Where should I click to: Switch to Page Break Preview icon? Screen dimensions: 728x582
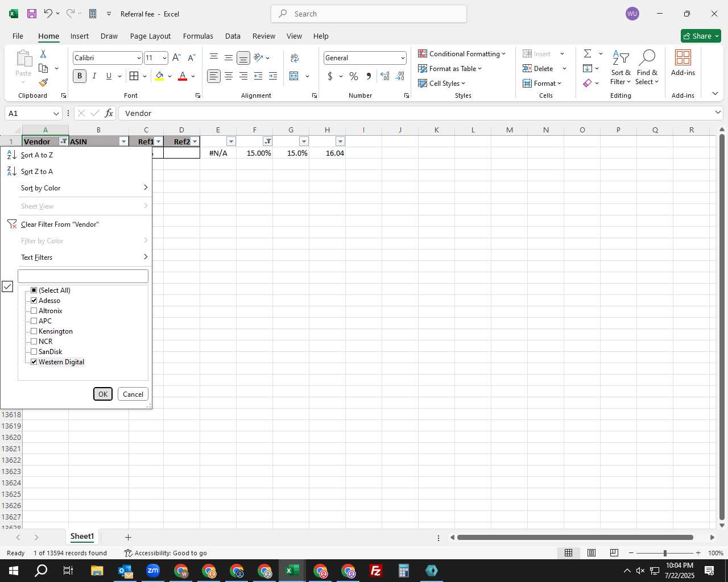coord(614,553)
